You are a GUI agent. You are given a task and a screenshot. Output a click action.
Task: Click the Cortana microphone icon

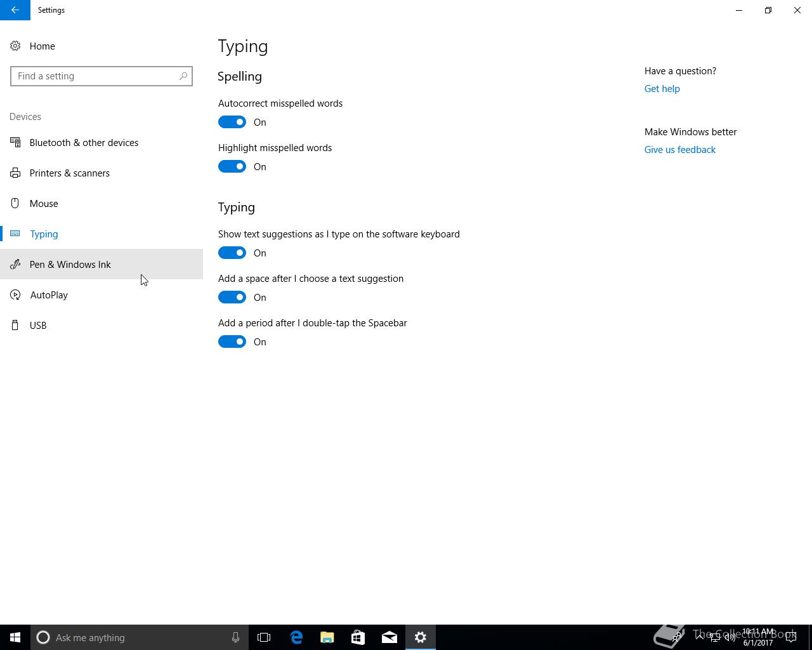coord(235,637)
